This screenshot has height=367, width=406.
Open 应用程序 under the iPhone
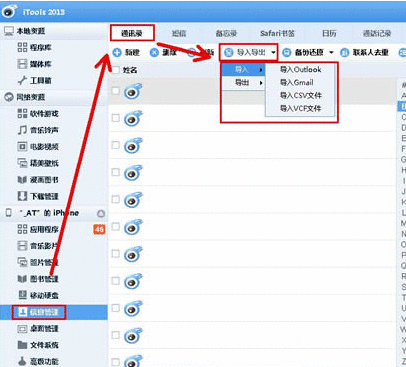point(38,229)
